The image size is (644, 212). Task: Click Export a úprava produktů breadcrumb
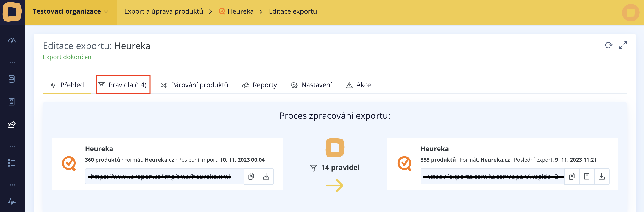click(163, 11)
